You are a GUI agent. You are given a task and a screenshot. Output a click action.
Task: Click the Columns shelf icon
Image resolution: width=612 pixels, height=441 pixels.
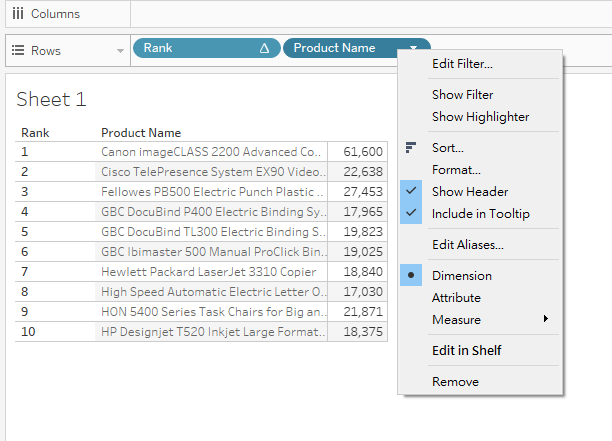pyautogui.click(x=18, y=14)
